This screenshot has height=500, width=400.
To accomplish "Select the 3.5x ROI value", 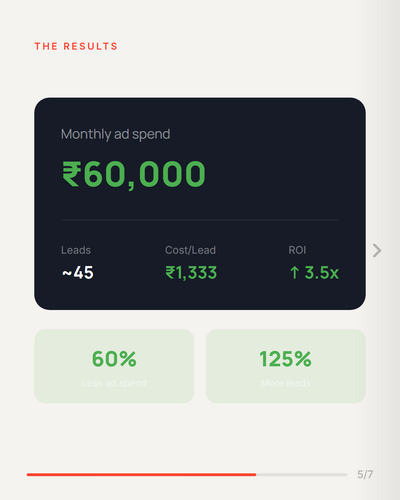I will point(322,273).
